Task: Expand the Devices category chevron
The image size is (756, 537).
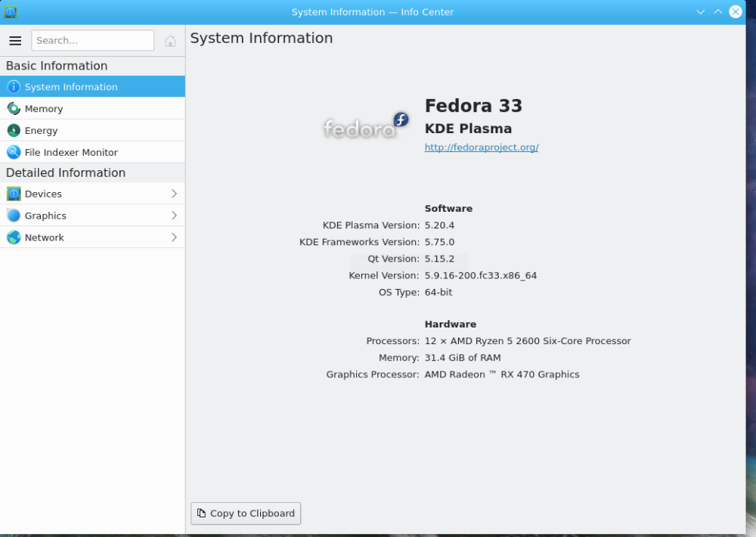Action: (x=174, y=194)
